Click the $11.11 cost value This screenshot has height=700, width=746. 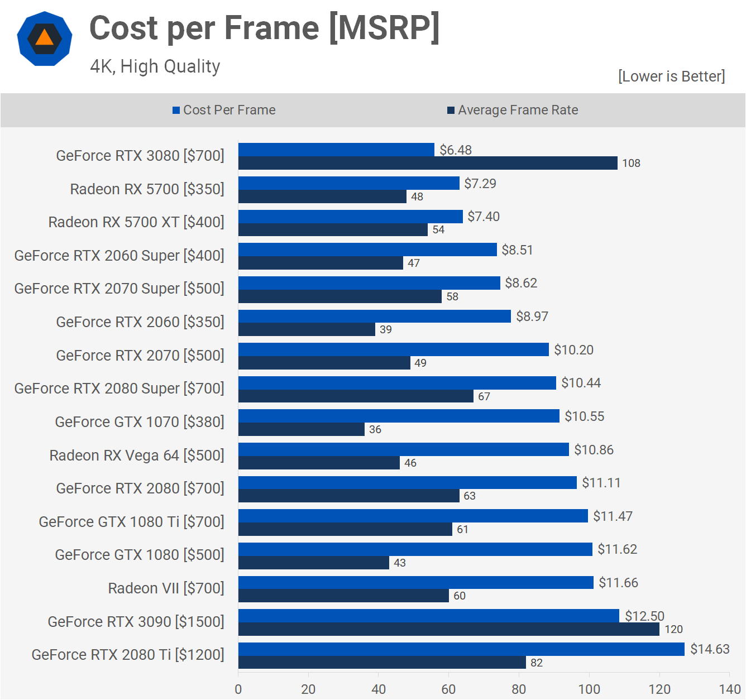[x=601, y=483]
